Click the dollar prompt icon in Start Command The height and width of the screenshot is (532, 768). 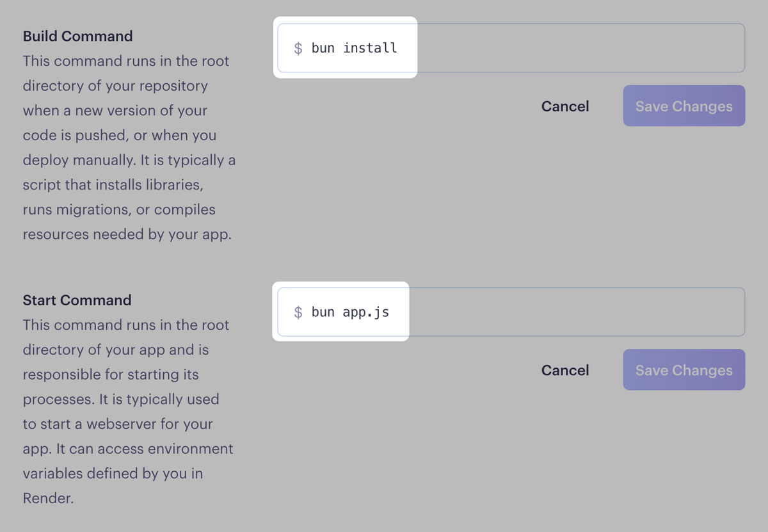[298, 312]
